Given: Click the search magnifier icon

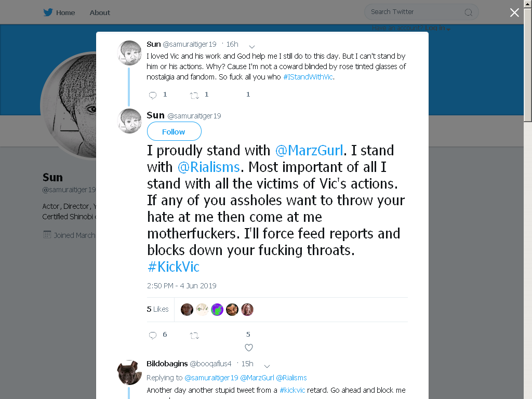Looking at the screenshot, I should pos(469,12).
